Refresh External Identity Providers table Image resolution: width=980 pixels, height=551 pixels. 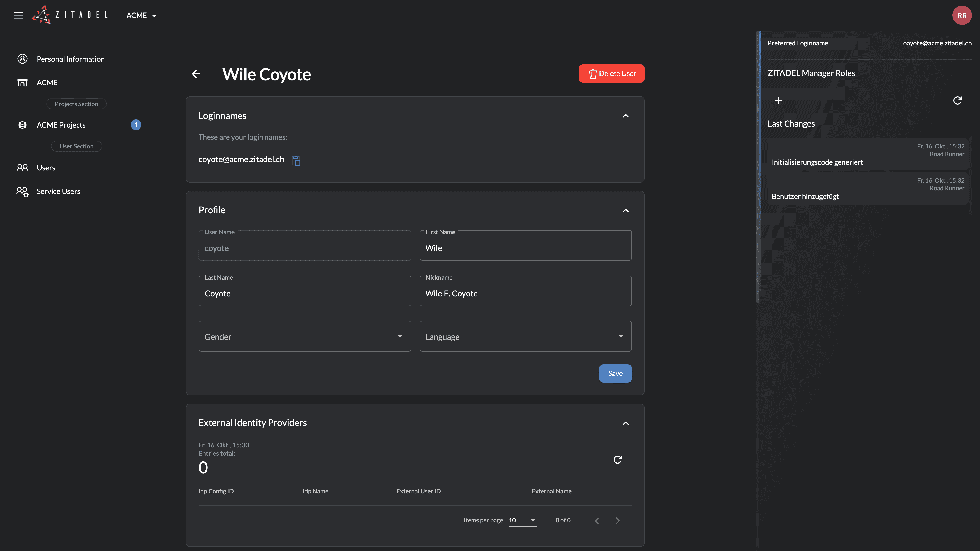pyautogui.click(x=617, y=459)
